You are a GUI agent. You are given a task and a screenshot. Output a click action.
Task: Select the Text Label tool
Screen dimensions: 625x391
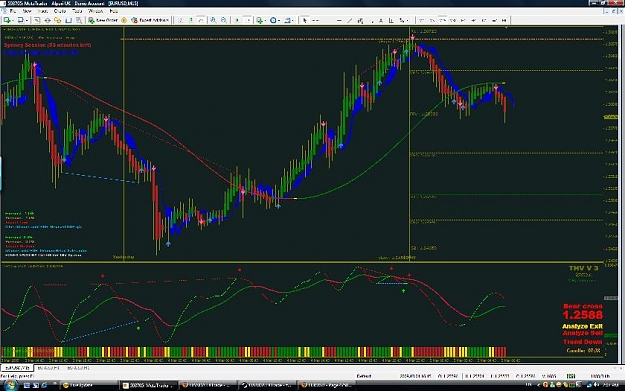click(391, 20)
